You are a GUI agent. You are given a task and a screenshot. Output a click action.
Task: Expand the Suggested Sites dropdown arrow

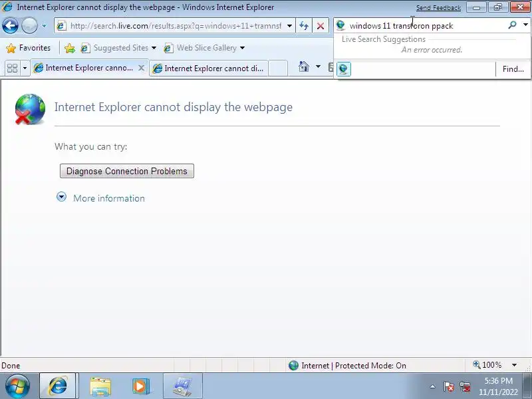[154, 48]
